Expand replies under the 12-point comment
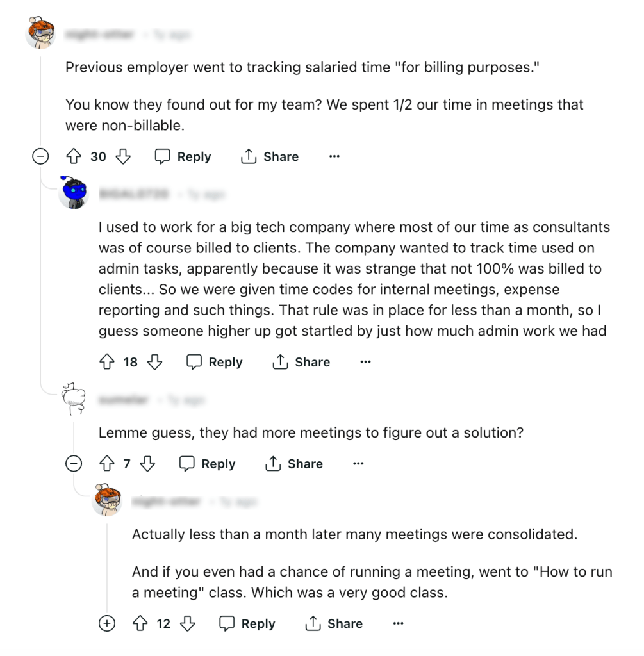 click(107, 623)
